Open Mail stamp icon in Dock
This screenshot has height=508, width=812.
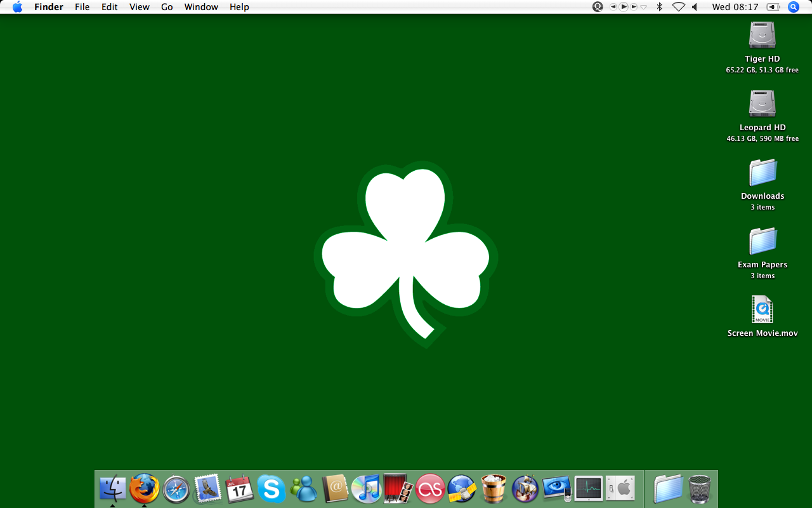click(x=208, y=488)
